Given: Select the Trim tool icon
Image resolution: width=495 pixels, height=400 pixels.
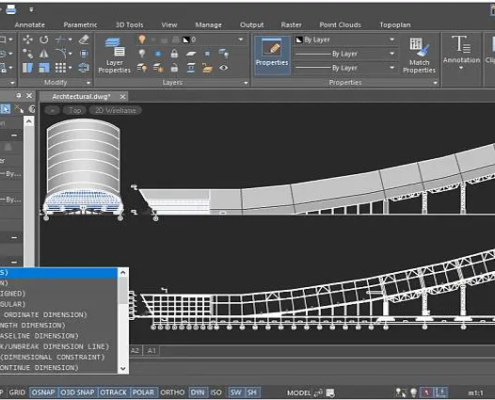Looking at the screenshot, I should tap(60, 40).
